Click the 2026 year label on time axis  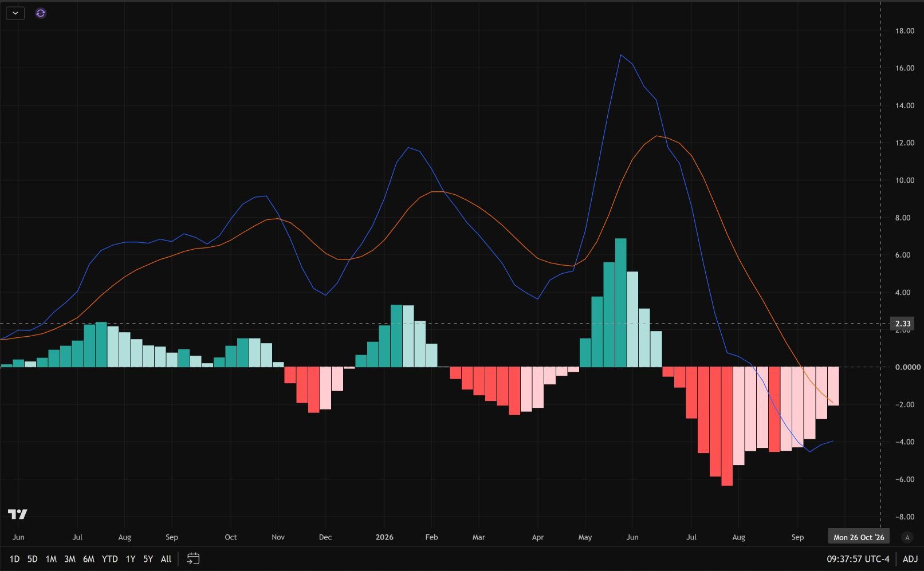click(384, 537)
